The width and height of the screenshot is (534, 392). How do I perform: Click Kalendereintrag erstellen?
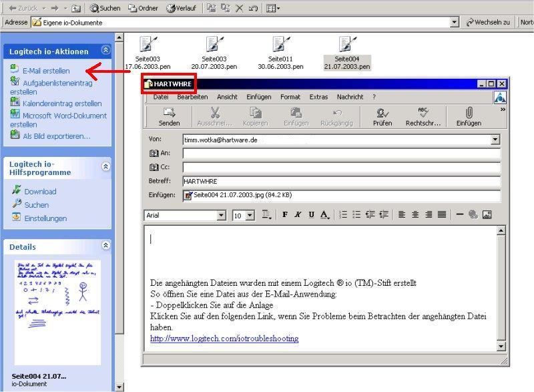[62, 104]
